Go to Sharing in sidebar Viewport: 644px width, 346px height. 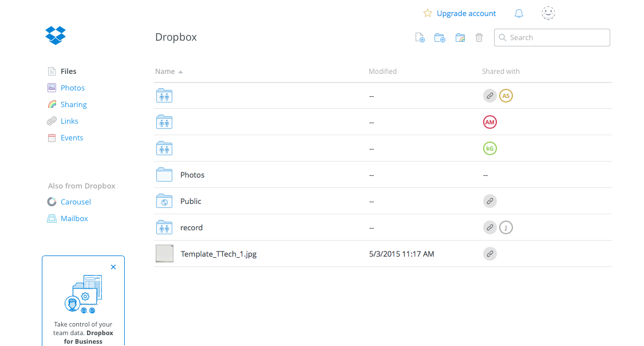[x=73, y=104]
